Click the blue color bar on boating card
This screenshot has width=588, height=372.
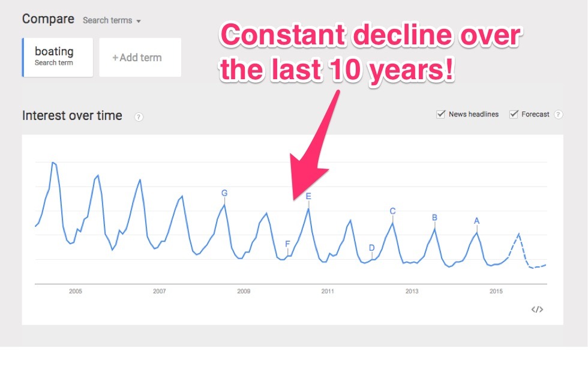(x=23, y=57)
